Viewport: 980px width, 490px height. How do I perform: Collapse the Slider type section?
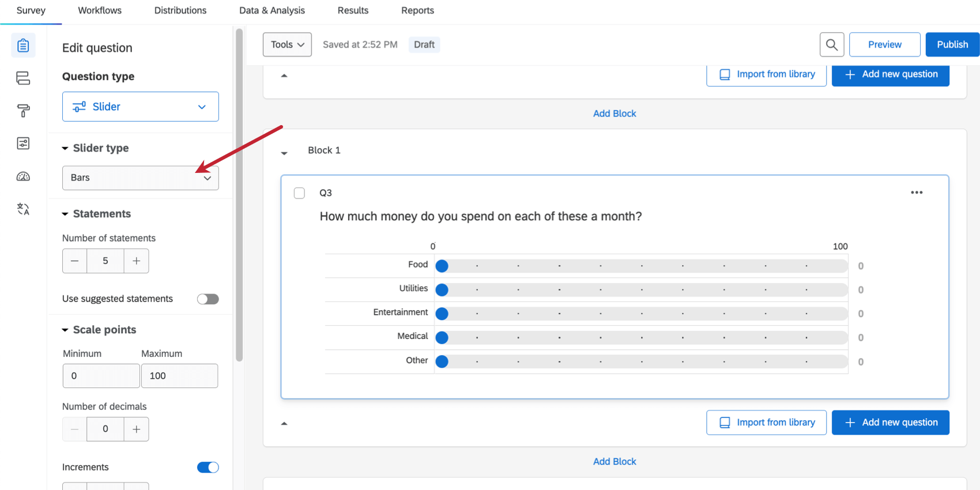pos(65,149)
